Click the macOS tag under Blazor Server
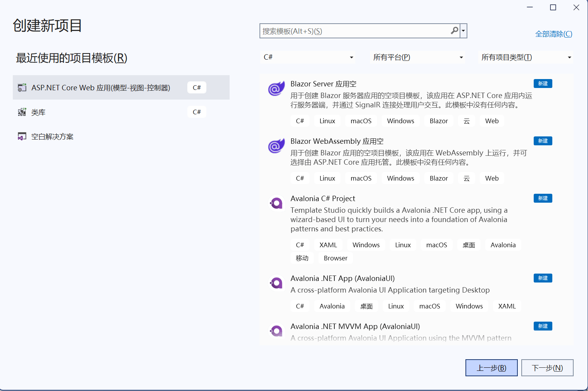 [x=361, y=121]
